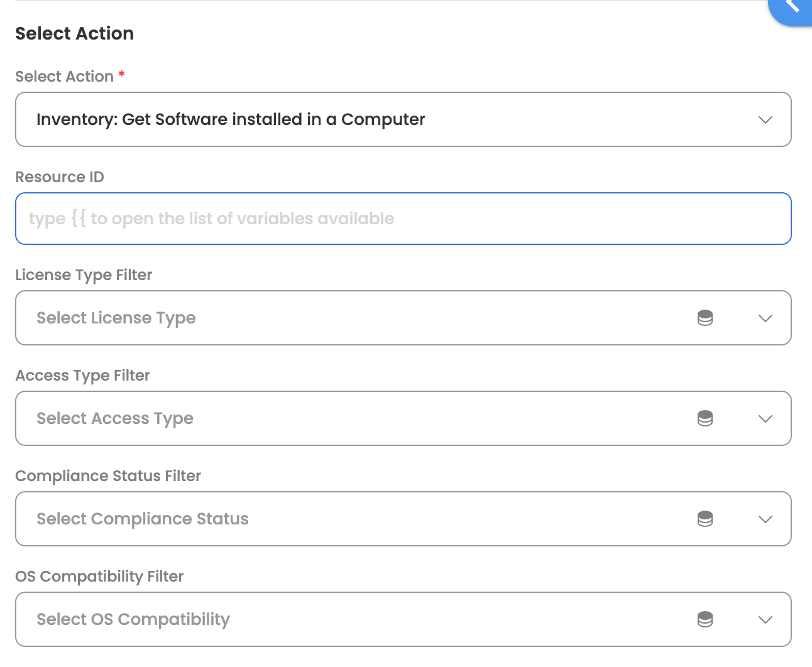Click the database icon in Access Type field
This screenshot has width=812, height=667.
tap(705, 419)
